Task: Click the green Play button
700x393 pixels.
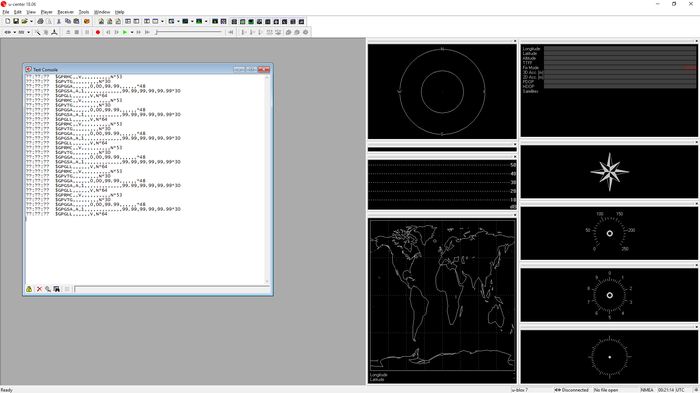Action: pyautogui.click(x=125, y=32)
